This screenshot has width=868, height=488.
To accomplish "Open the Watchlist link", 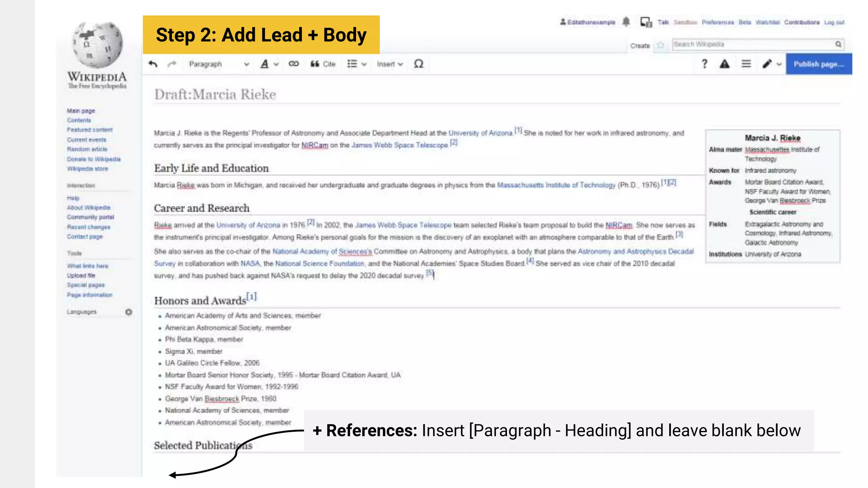I will 768,22.
